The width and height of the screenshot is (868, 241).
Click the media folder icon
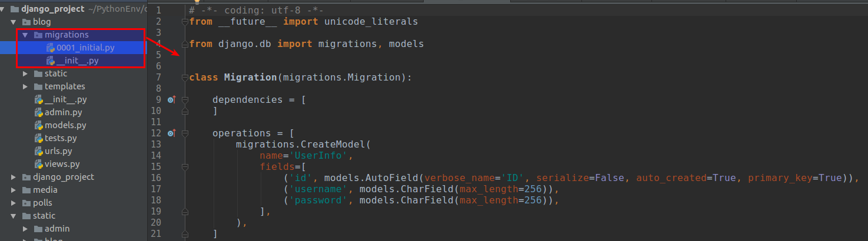(x=26, y=190)
